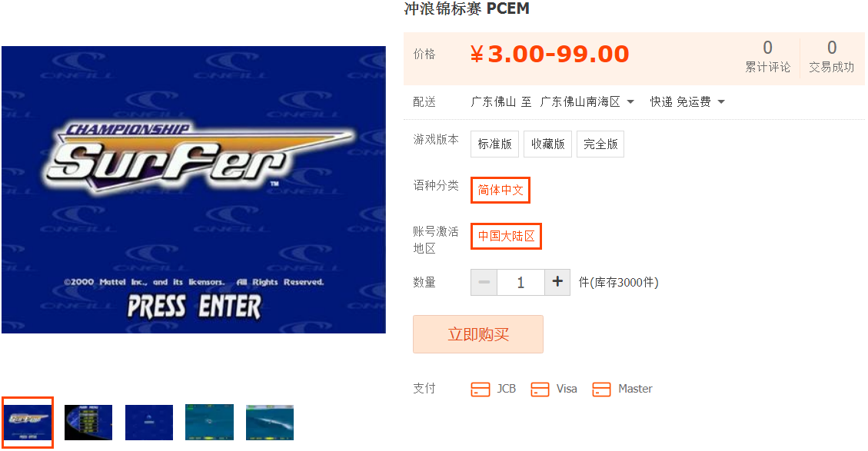Open the 快递 免运费 shipping dropdown
This screenshot has height=451, width=868.
(x=687, y=102)
